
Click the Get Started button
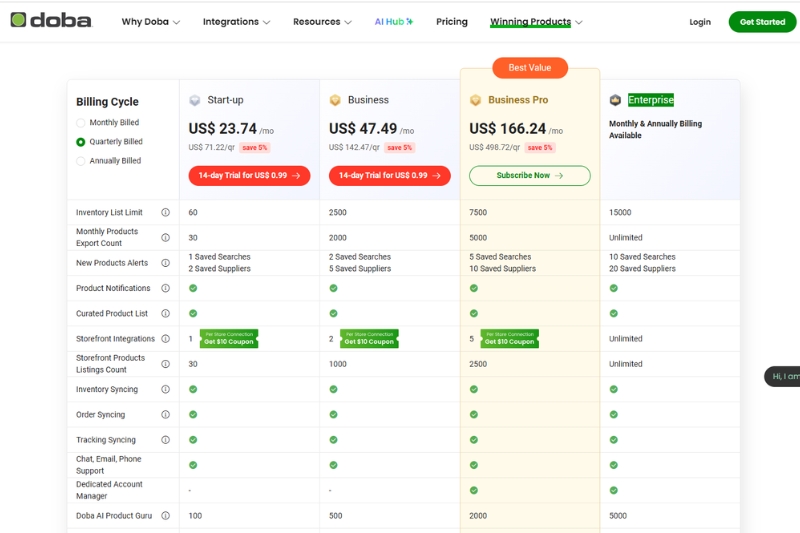pyautogui.click(x=762, y=22)
